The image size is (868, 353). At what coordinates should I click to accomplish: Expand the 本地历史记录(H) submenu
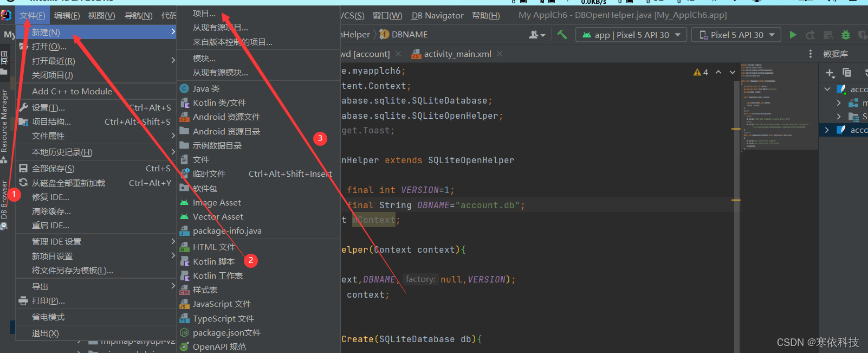tap(96, 152)
